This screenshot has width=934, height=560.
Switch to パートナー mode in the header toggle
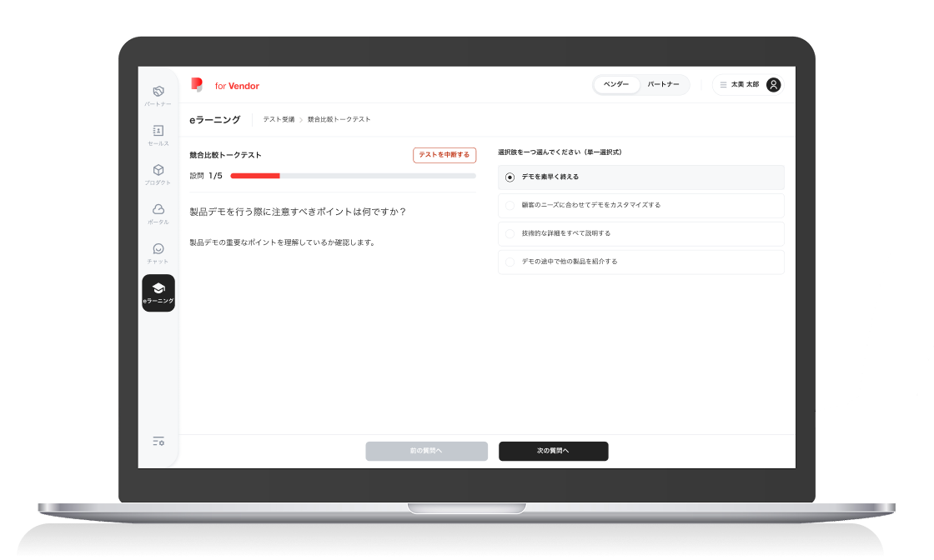tap(665, 84)
